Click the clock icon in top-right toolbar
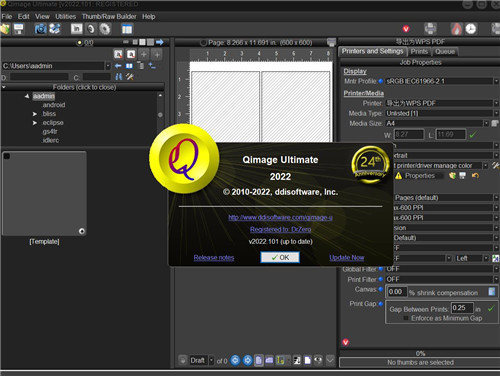 point(471,29)
